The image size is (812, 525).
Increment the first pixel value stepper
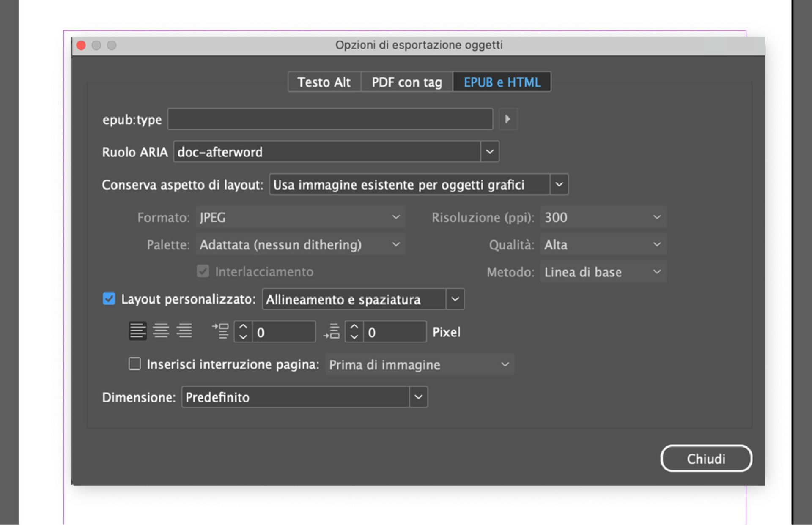click(242, 327)
